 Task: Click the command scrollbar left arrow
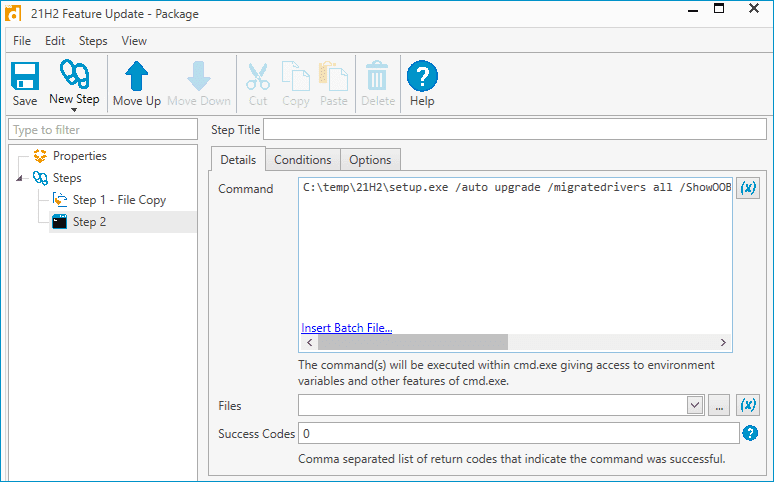310,342
